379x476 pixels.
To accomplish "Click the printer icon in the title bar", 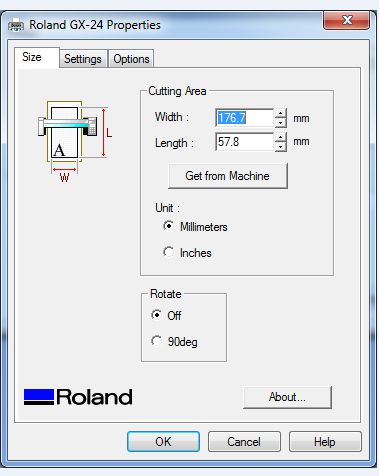I will coord(16,25).
